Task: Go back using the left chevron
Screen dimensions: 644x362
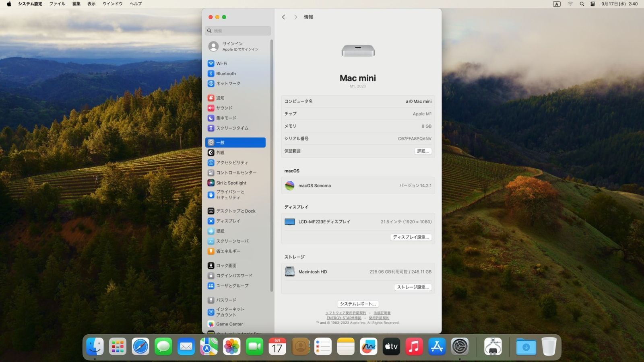Action: pyautogui.click(x=283, y=17)
